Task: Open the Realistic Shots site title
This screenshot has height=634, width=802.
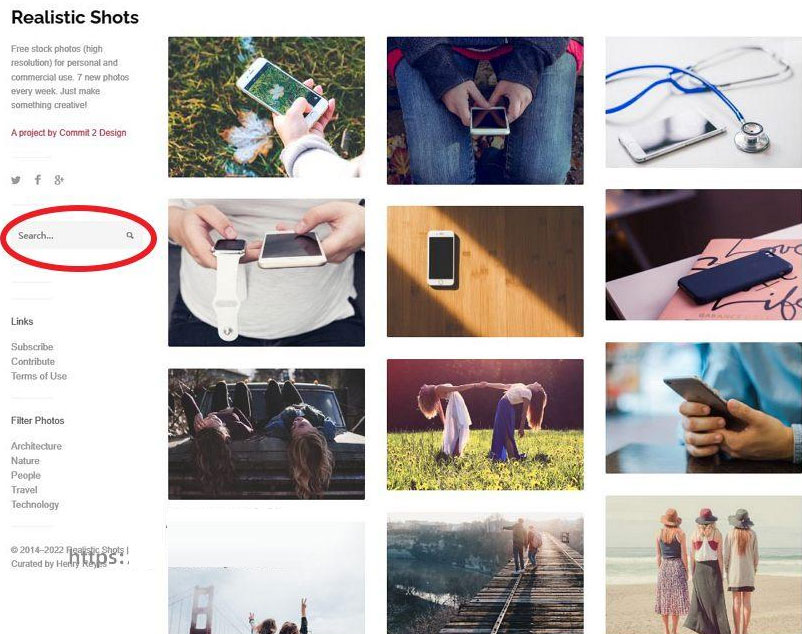Action: pos(75,17)
